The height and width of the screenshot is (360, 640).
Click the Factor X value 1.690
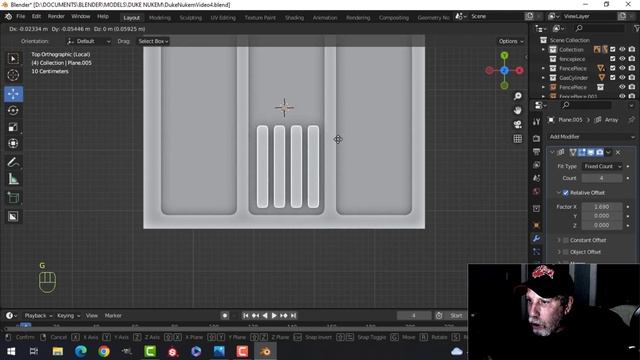(602, 207)
